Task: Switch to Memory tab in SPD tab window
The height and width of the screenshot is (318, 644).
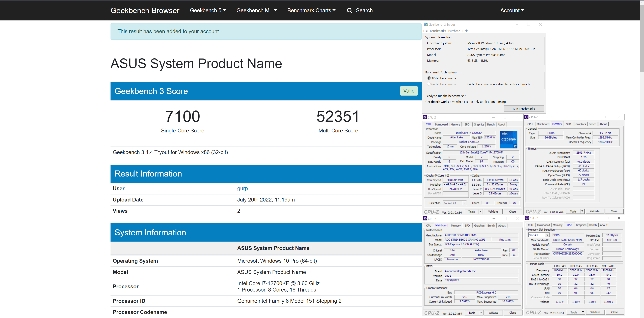Action: 557,225
